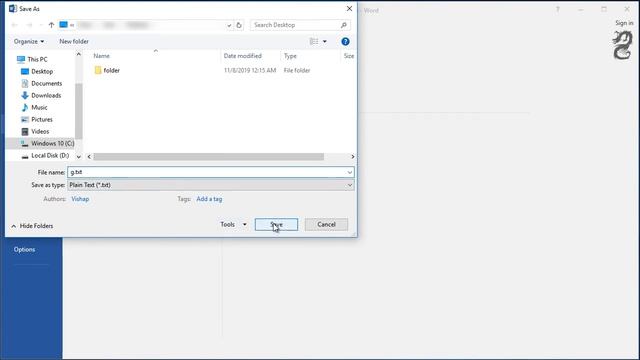Viewport: 640px width, 360px height.
Task: Open the Organize menu
Action: point(29,41)
